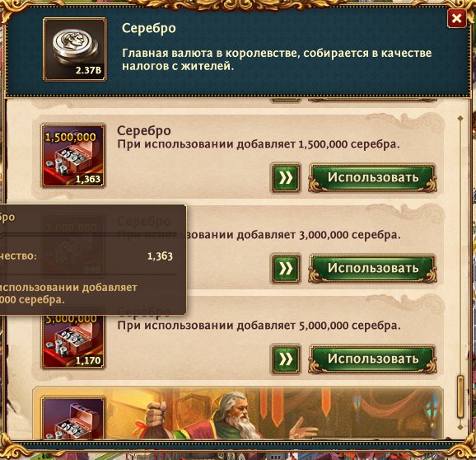Click the 5,000,000 silver item description text
476x460 pixels.
(x=259, y=326)
